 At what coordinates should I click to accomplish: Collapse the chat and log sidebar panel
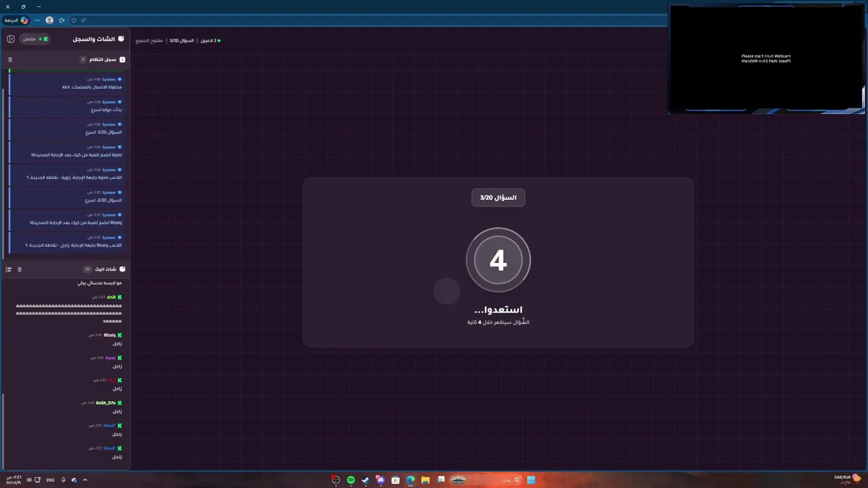point(11,39)
